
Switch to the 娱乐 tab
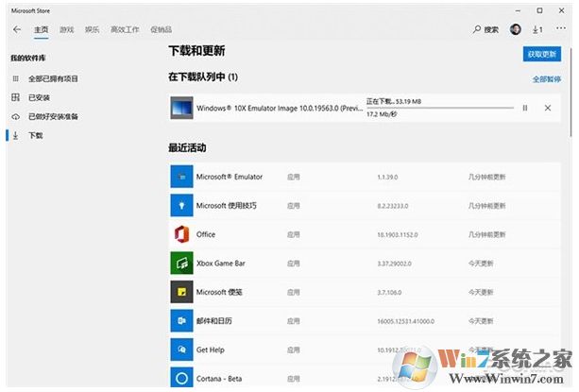pyautogui.click(x=92, y=29)
